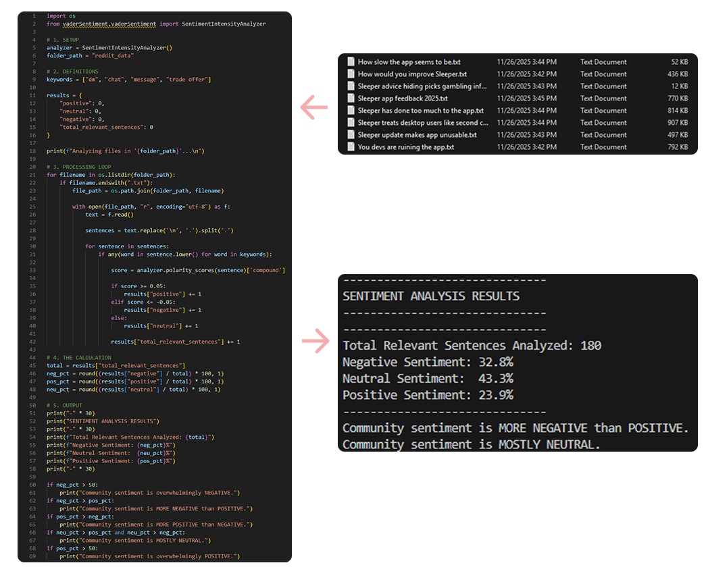
Task: Select the right-pointing pink arrow icon
Action: pyautogui.click(x=315, y=342)
